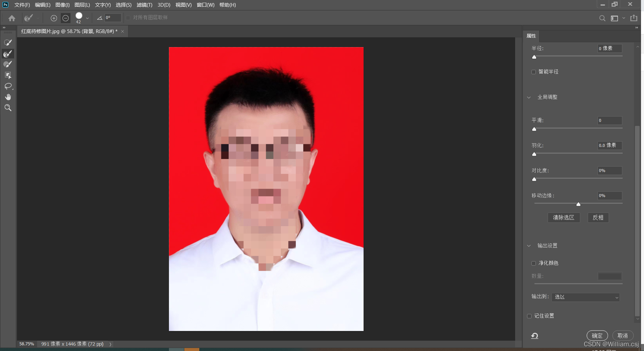Screen dimensions: 644x351
Task: Adjust the 羽化 slider handle
Action: click(534, 154)
